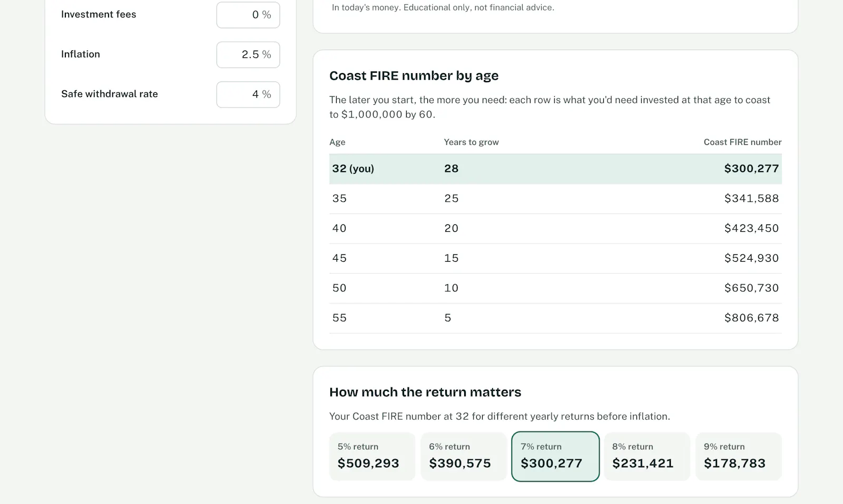Click the Age column header
Screen dimensions: 843x504
point(337,142)
